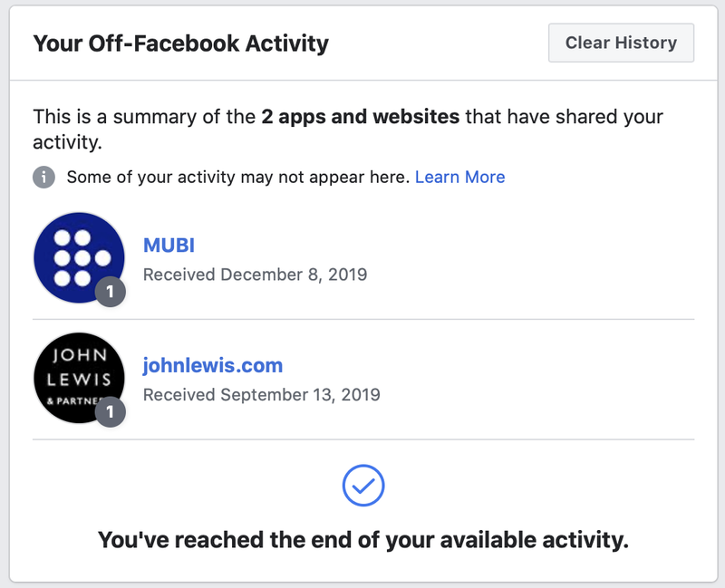725x588 pixels.
Task: Click the 'Your Off-Facebook Activity' heading
Action: [x=180, y=43]
